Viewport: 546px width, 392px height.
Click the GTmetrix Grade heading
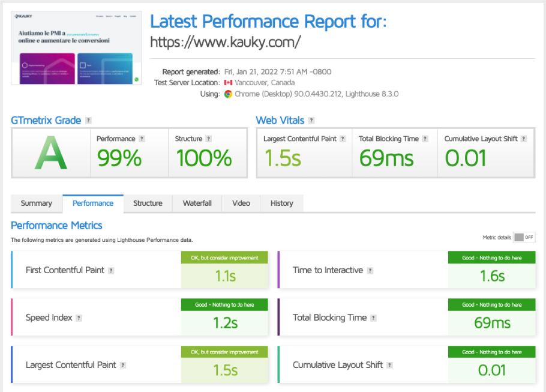tap(46, 121)
